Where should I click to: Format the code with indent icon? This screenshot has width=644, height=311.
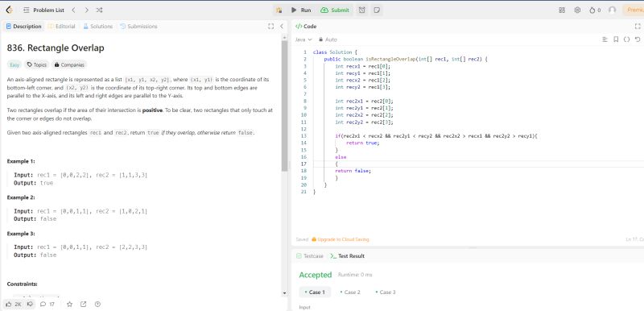(605, 39)
